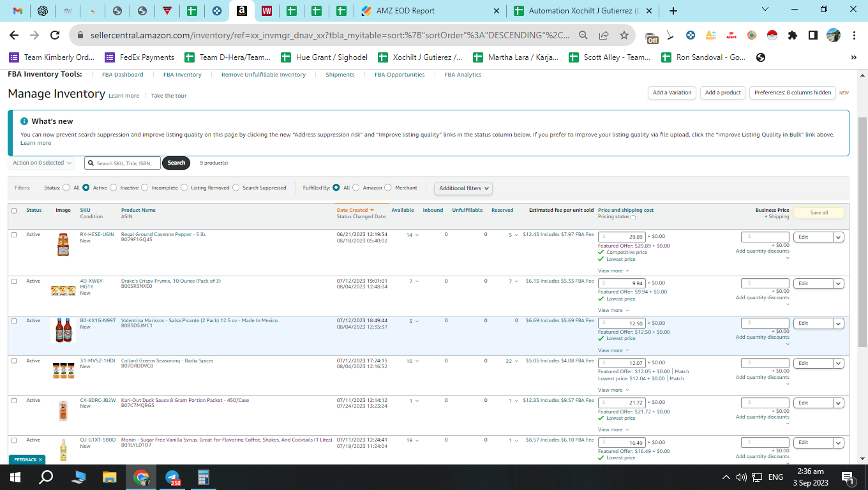
Task: Open FBA Opportunities
Action: [x=400, y=75]
